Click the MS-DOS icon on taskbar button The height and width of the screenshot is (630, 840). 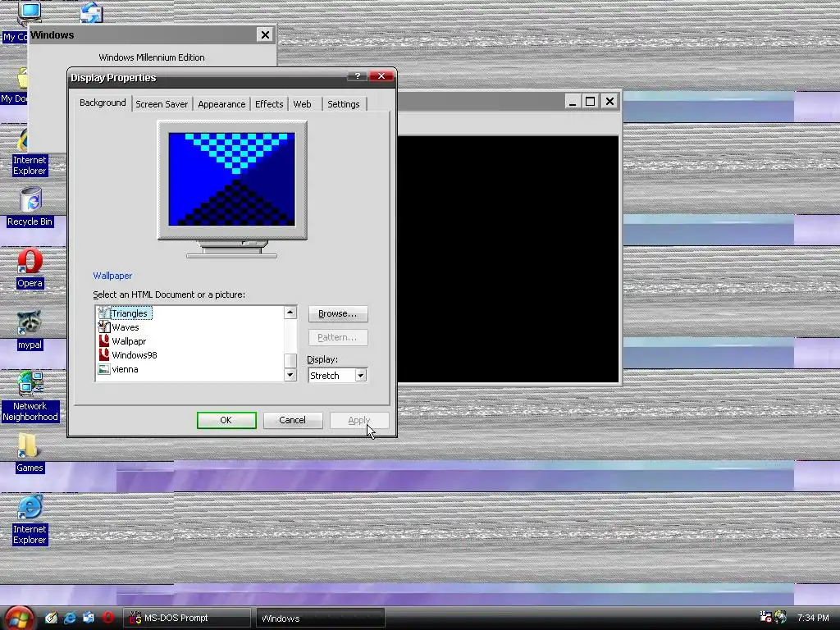(135, 618)
